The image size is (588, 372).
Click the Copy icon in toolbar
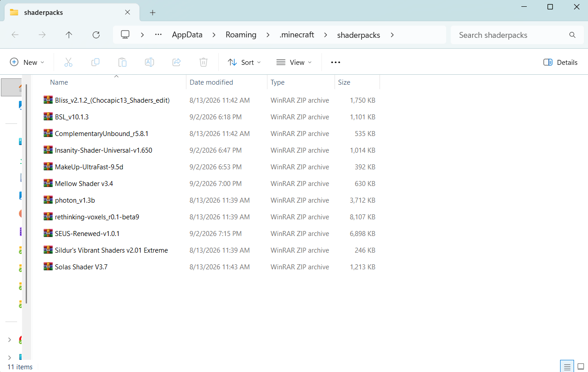(95, 62)
